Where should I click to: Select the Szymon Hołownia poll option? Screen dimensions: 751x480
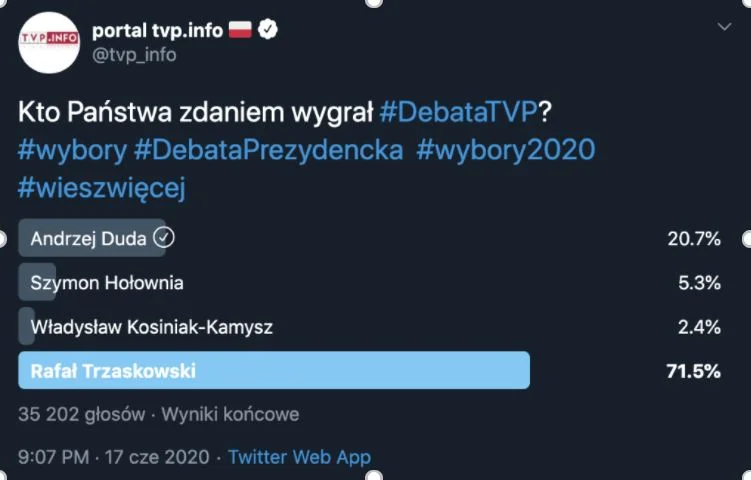pyautogui.click(x=369, y=283)
